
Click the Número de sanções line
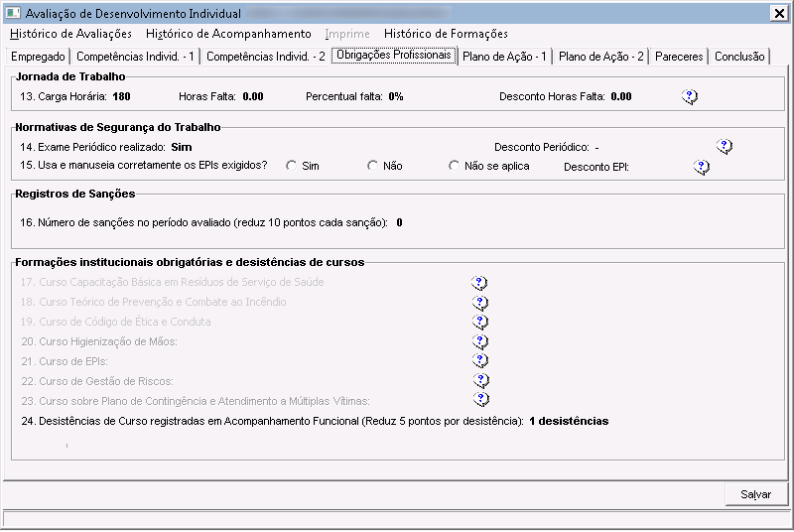pos(211,222)
